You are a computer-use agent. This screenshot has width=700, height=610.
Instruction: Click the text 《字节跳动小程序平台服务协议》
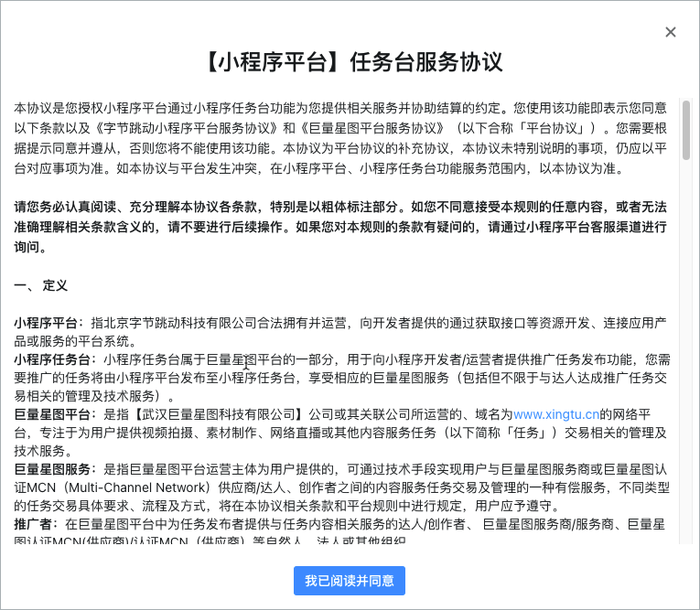coord(185,128)
